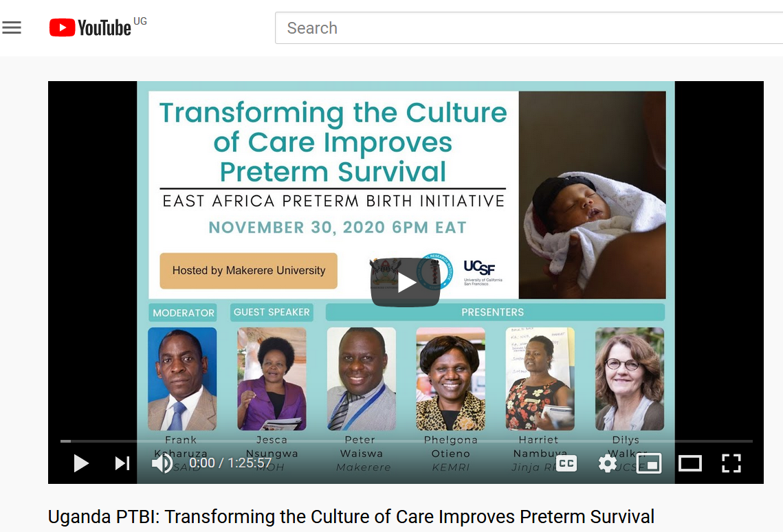The height and width of the screenshot is (532, 783).
Task: Click the large center play overlay
Action: click(406, 282)
